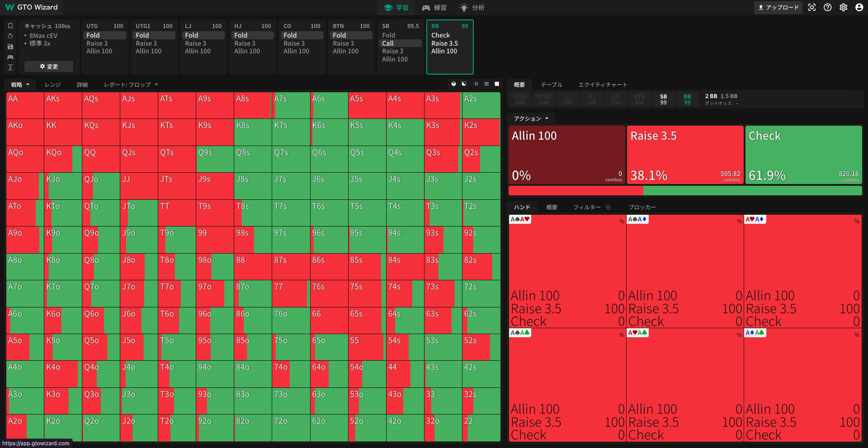This screenshot has width=868, height=448.
Task: Click the gamepad practice icon in sidebar
Action: (x=10, y=57)
